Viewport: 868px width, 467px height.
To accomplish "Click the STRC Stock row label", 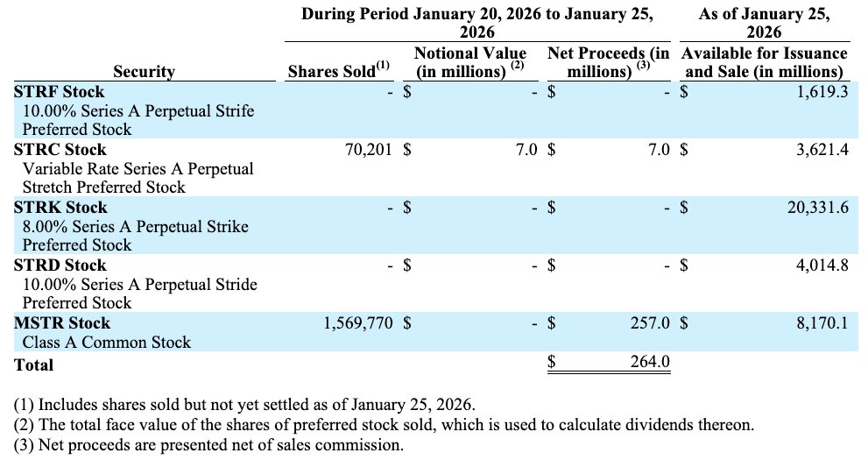I will [60, 149].
